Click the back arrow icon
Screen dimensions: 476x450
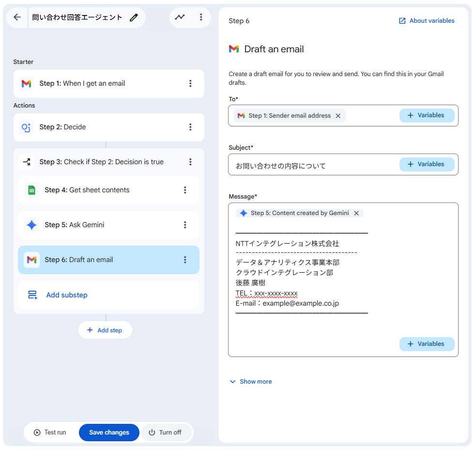(x=17, y=17)
